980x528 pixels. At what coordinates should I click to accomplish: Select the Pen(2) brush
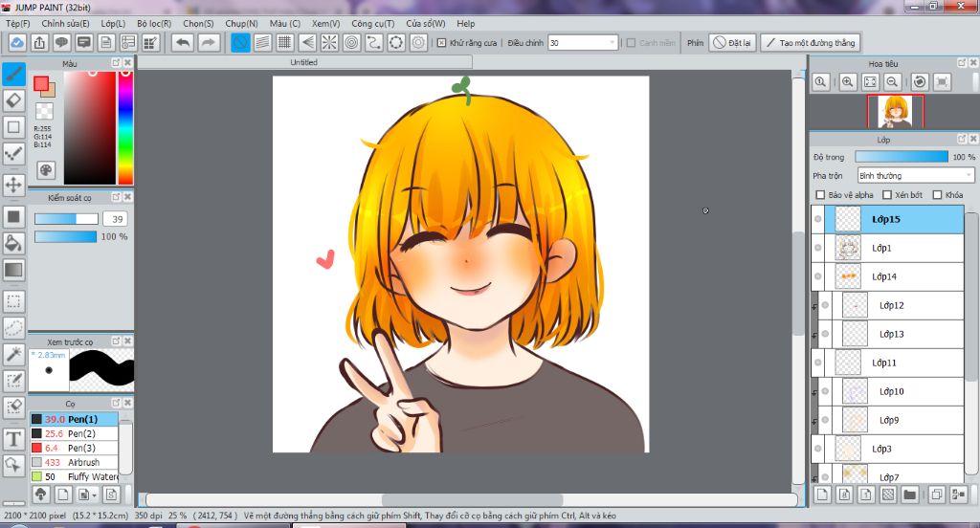tap(74, 433)
